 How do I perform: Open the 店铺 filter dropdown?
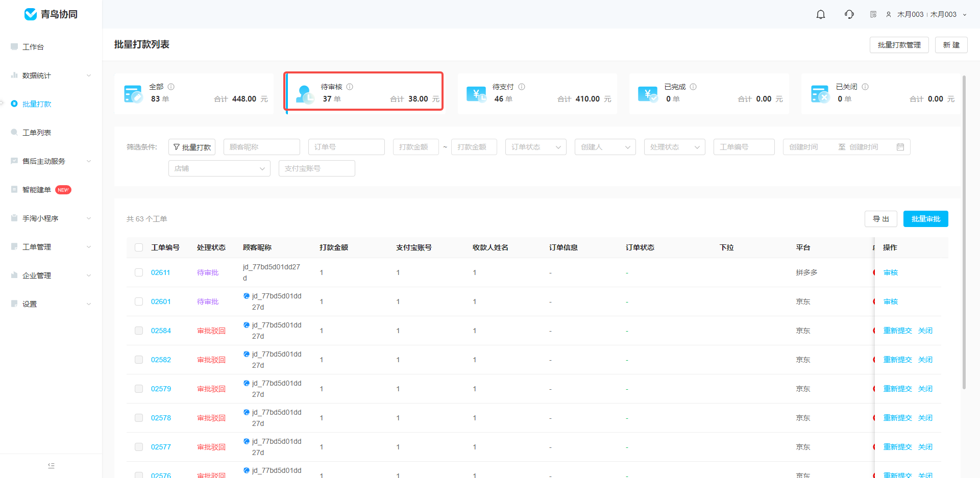tap(219, 168)
